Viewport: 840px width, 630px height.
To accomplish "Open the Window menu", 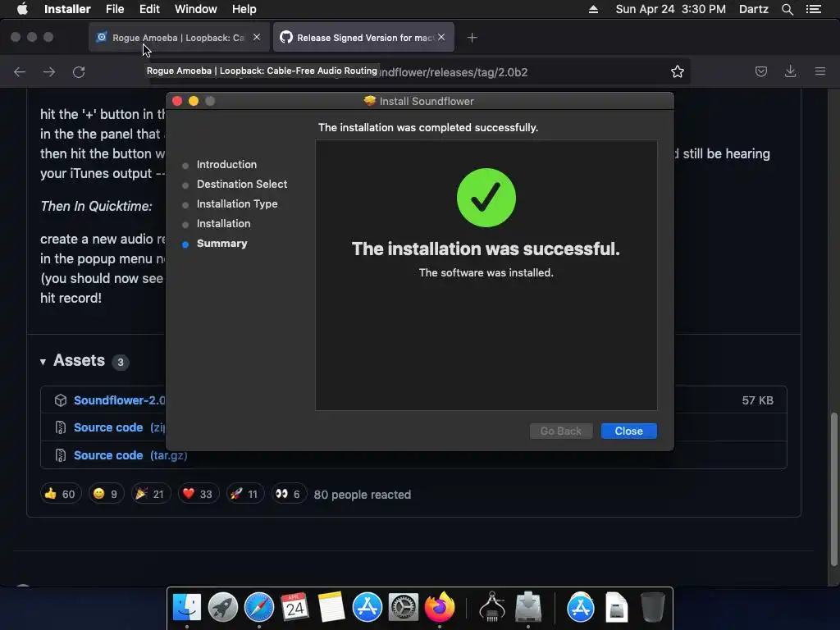I will point(195,9).
